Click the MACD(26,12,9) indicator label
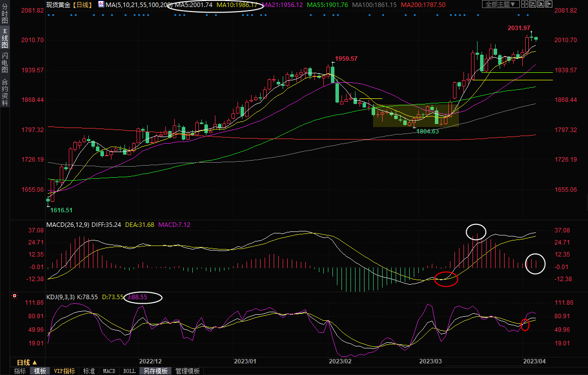The image size is (588, 375). pyautogui.click(x=68, y=225)
